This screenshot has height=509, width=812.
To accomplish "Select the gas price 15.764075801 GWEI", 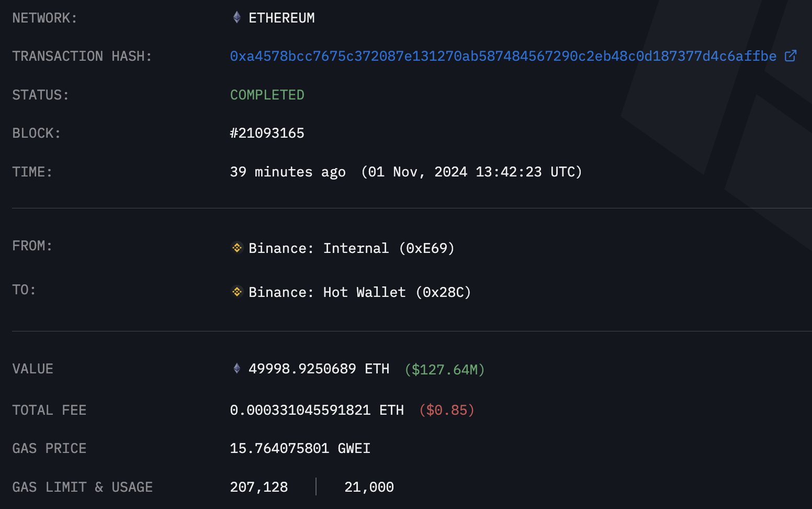I will click(300, 448).
